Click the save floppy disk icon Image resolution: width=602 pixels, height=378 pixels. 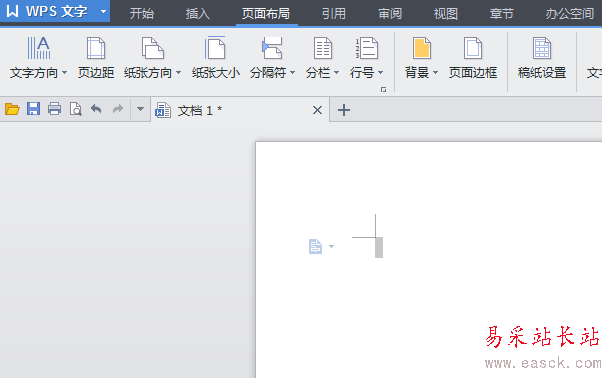pos(33,109)
